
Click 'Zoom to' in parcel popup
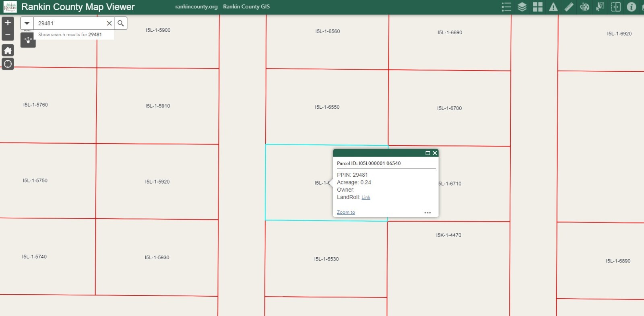[346, 212]
